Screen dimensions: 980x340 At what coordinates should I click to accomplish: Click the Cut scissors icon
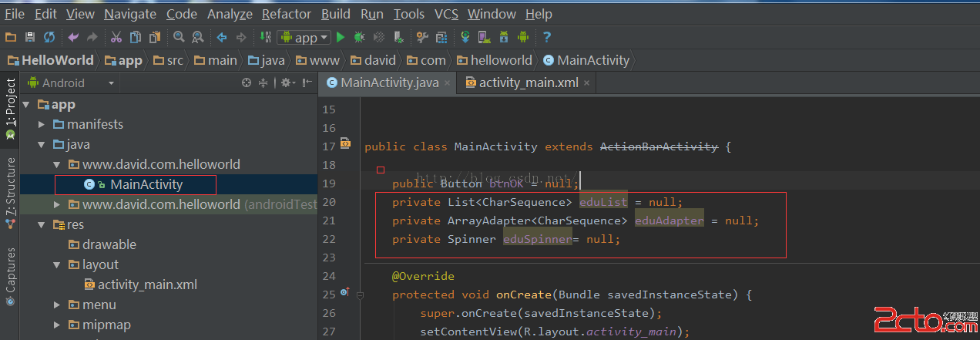click(x=116, y=37)
